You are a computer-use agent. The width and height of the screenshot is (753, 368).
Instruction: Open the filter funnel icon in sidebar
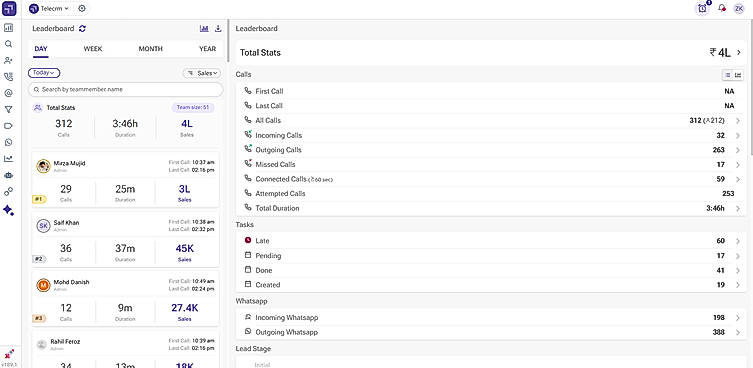pos(9,110)
